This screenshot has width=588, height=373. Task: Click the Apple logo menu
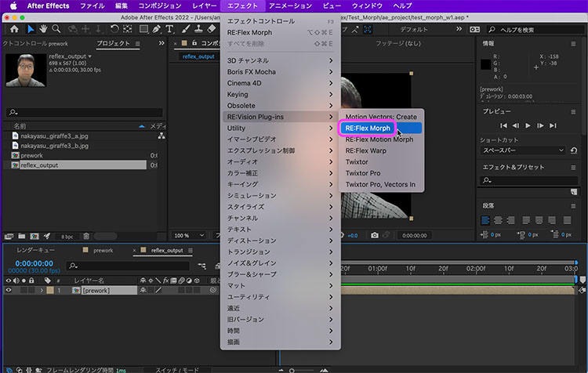point(13,5)
